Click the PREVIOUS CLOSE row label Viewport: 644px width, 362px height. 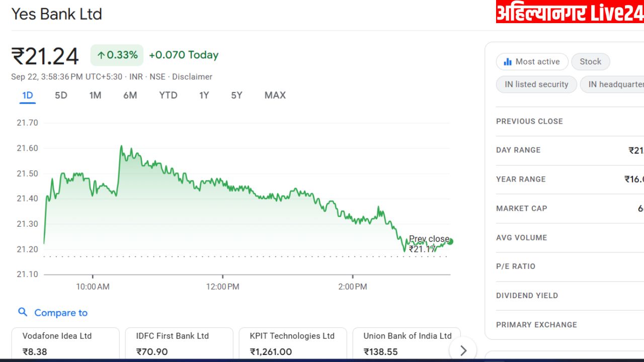[x=529, y=121]
